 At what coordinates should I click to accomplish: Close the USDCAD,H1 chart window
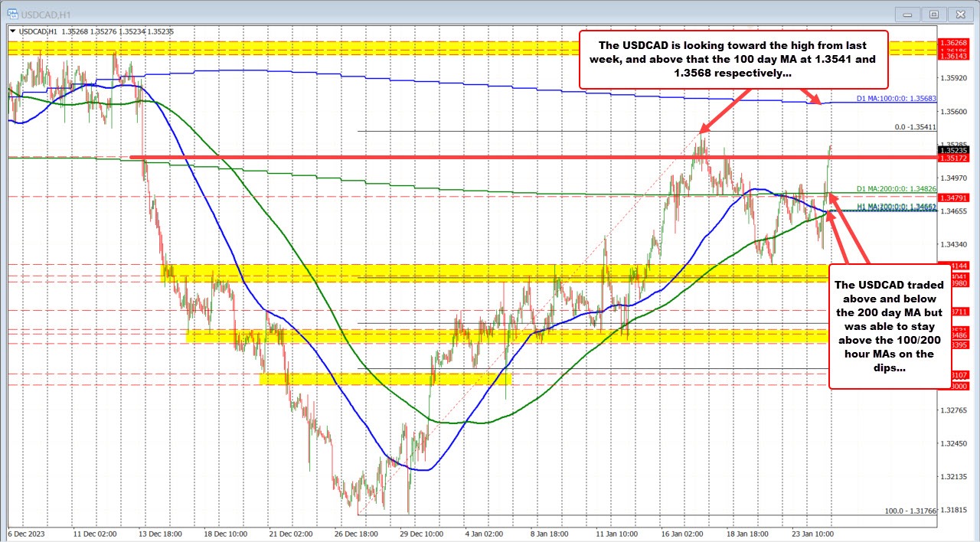[960, 14]
